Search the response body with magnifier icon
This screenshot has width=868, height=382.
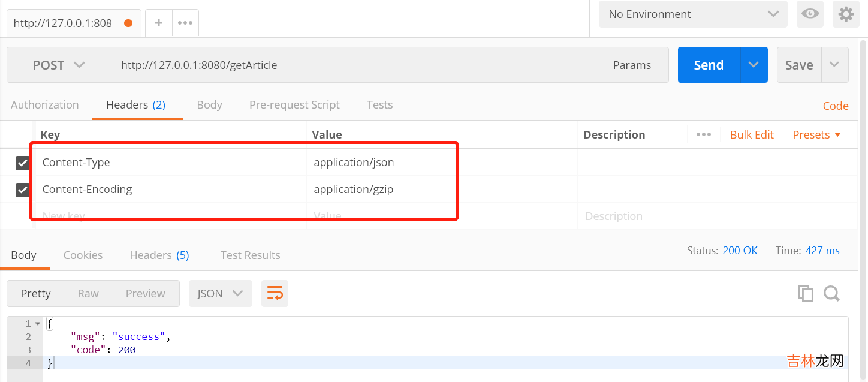pyautogui.click(x=831, y=293)
